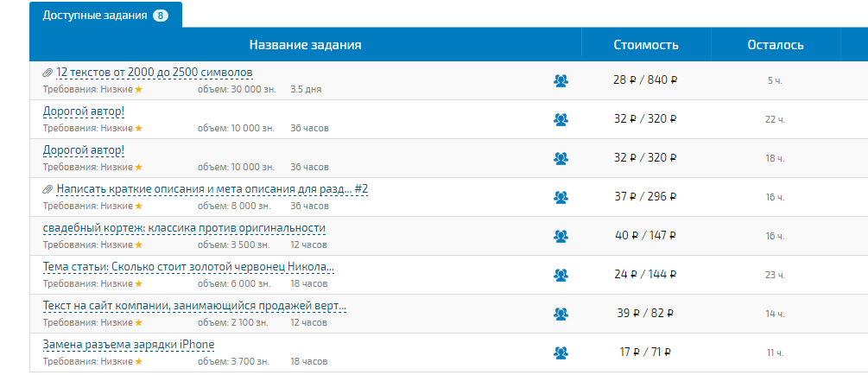Click group icon in Замена разъема зарядки iPhone row
Viewport: 868px width, 375px height.
(561, 353)
